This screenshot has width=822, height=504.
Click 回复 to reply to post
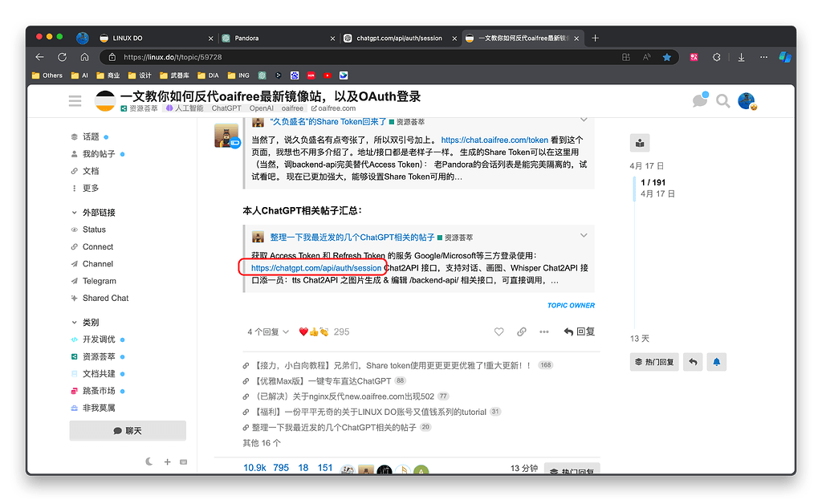coord(579,331)
